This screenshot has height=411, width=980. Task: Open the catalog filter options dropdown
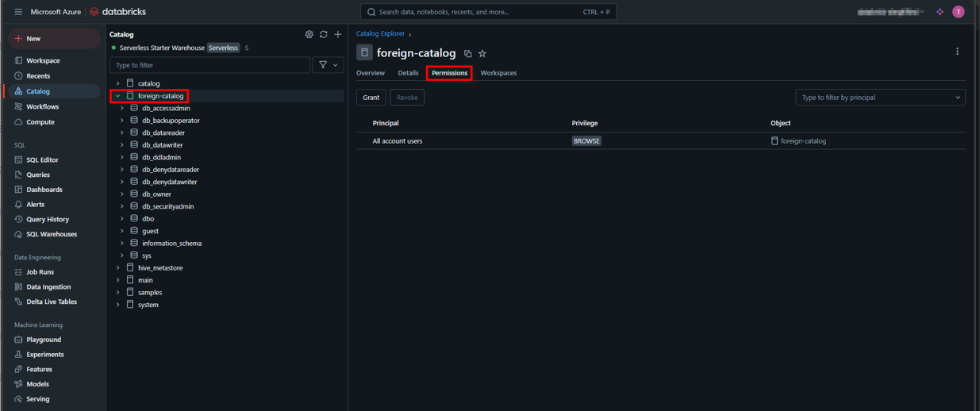click(x=328, y=65)
